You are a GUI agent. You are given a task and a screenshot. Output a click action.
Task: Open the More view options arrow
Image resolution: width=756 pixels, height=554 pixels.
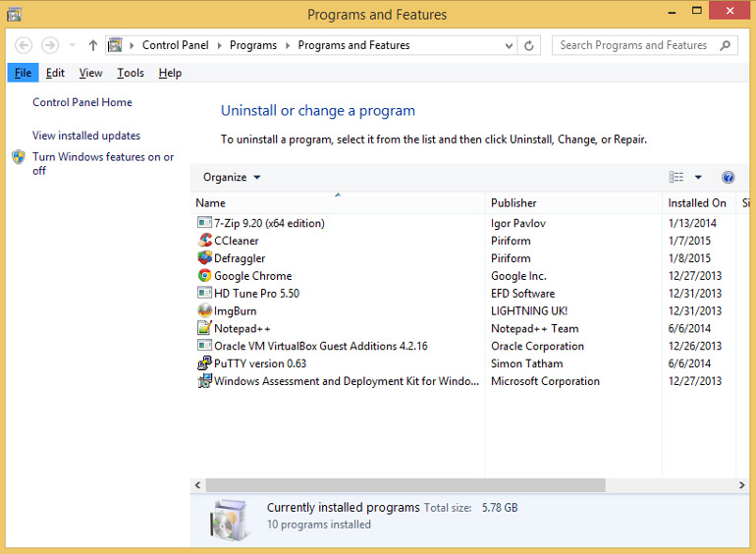pos(698,177)
